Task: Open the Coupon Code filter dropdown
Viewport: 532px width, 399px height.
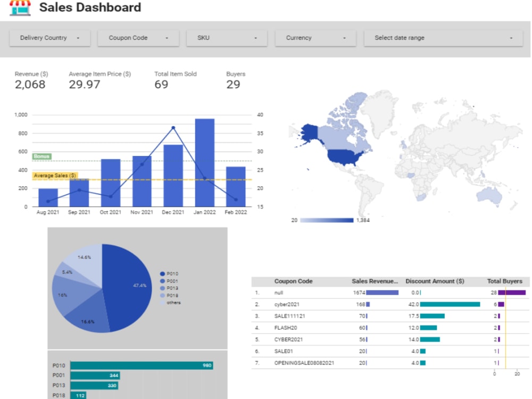Action: 138,38
